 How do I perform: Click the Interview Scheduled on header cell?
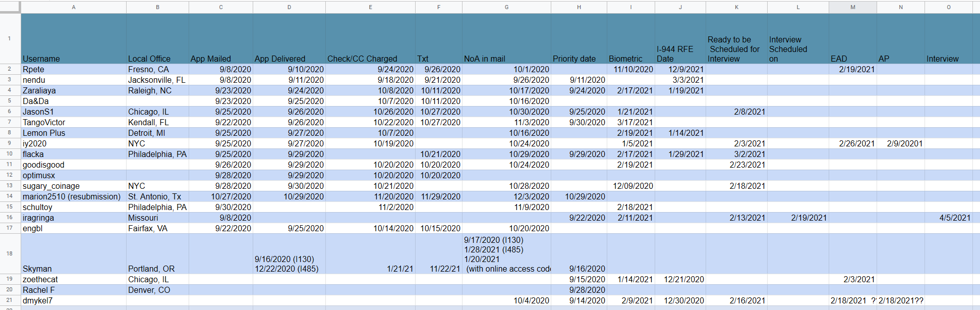(x=798, y=39)
